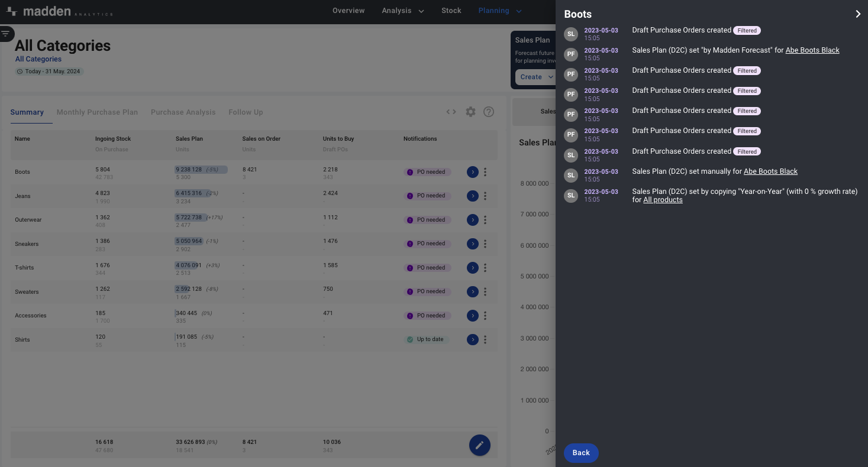The height and width of the screenshot is (467, 868).
Task: Open the Abe Boots Black link in Madden Forecast entry
Action: pos(812,50)
